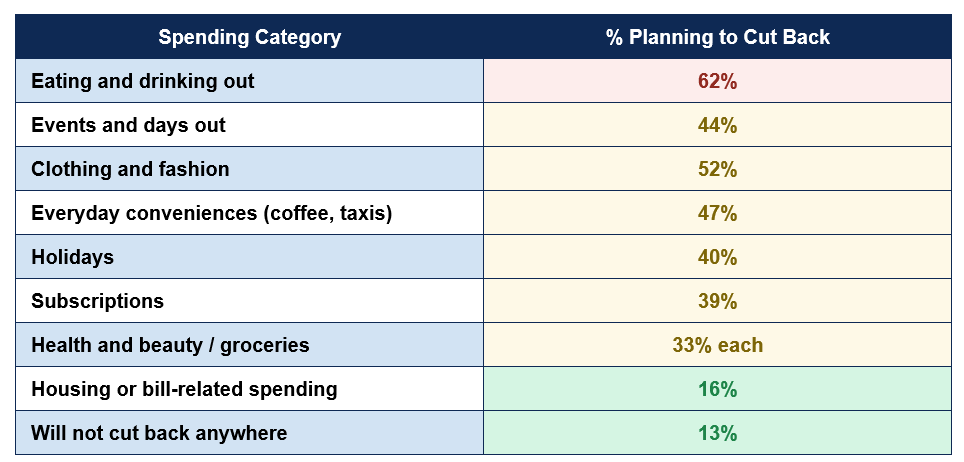This screenshot has width=964, height=462.
Task: Select the Clothing and fashion cell
Action: click(x=250, y=169)
